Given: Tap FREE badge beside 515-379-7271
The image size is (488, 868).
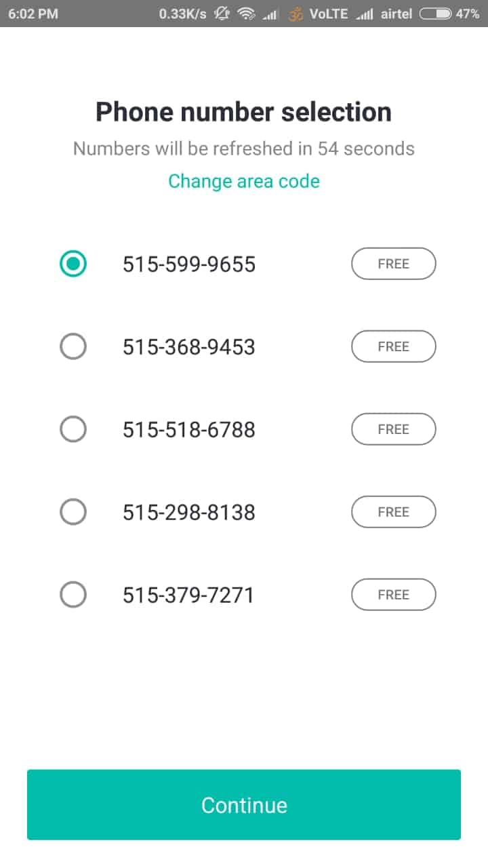Looking at the screenshot, I should coord(393,595).
